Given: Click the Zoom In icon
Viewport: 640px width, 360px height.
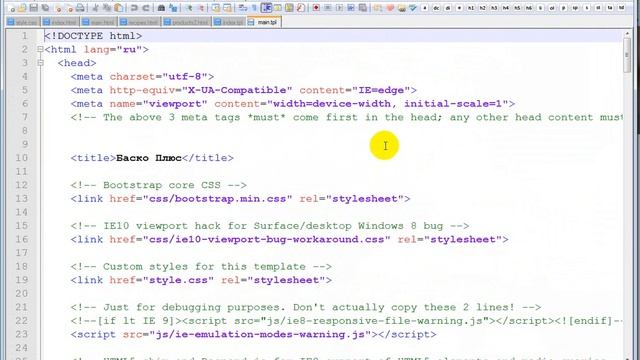Looking at the screenshot, I should pyautogui.click(x=189, y=8).
